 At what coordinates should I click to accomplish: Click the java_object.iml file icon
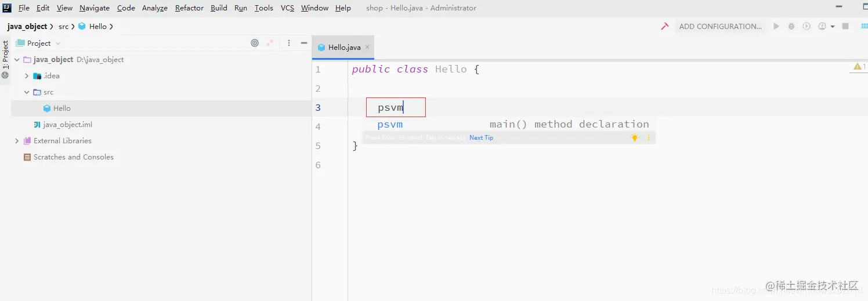[37, 125]
